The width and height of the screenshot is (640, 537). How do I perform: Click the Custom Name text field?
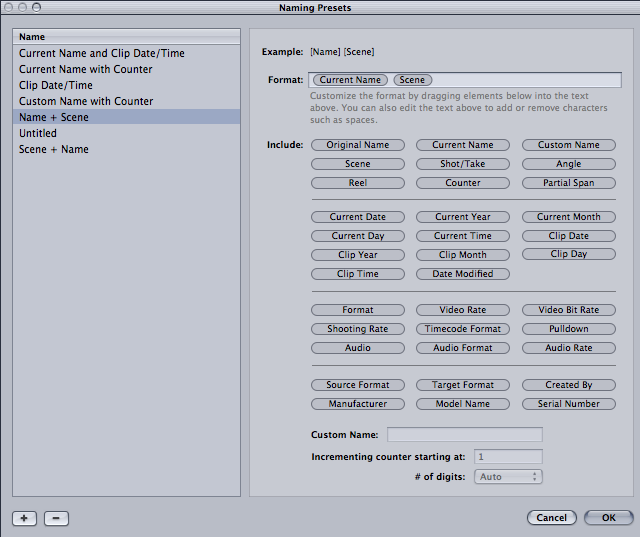point(464,435)
